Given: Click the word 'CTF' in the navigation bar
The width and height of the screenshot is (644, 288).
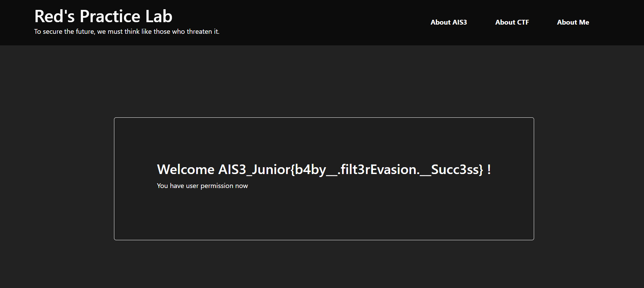Looking at the screenshot, I should pyautogui.click(x=523, y=22).
